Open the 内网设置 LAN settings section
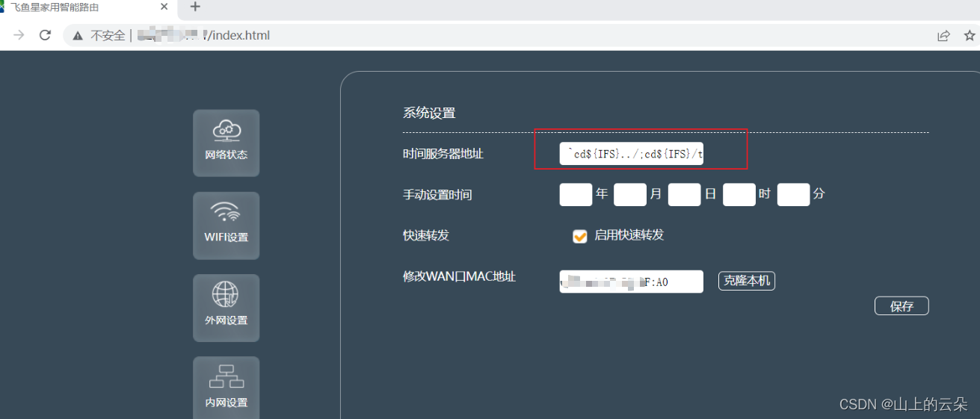980x419 pixels. point(226,388)
